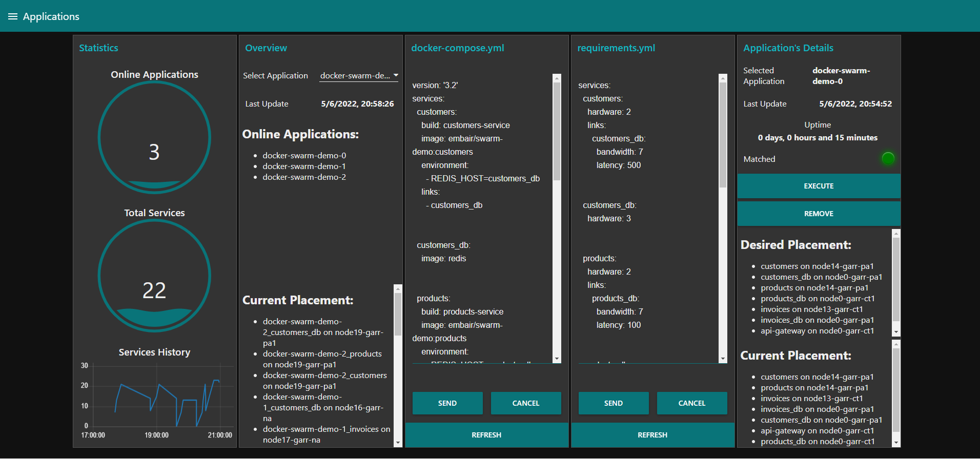Open the hamburger navigation menu
Viewport: 980px width, 459px height.
(13, 16)
